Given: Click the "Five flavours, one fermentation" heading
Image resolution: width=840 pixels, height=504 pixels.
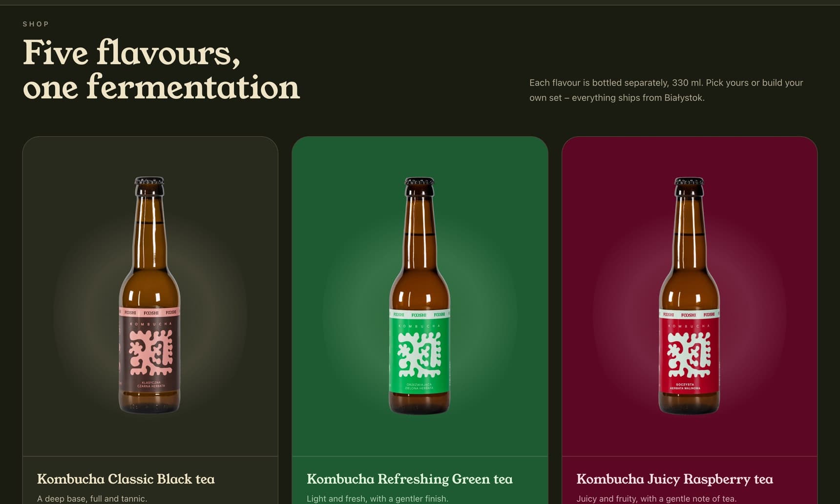Looking at the screenshot, I should click(x=161, y=70).
